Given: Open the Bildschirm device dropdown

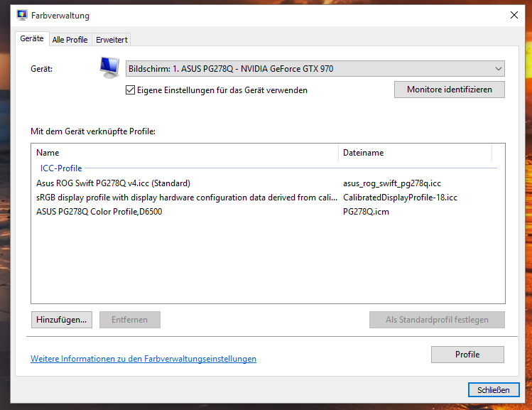Looking at the screenshot, I should [315, 68].
